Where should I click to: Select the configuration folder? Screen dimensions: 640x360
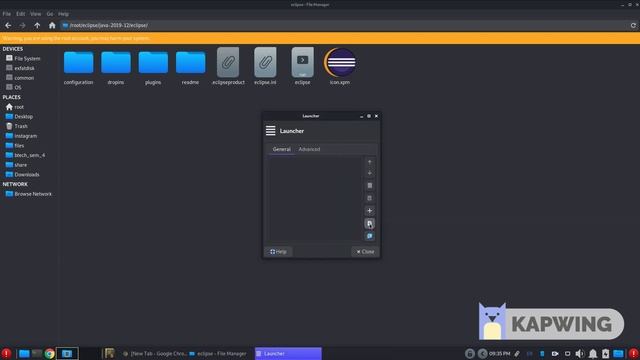click(78, 67)
